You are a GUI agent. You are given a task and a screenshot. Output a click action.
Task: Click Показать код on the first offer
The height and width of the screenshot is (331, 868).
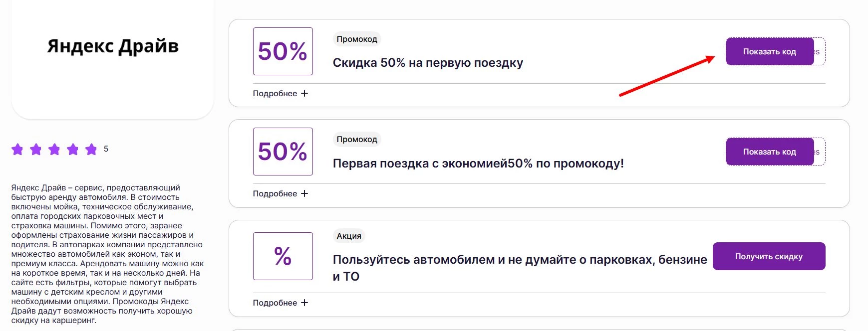point(769,51)
